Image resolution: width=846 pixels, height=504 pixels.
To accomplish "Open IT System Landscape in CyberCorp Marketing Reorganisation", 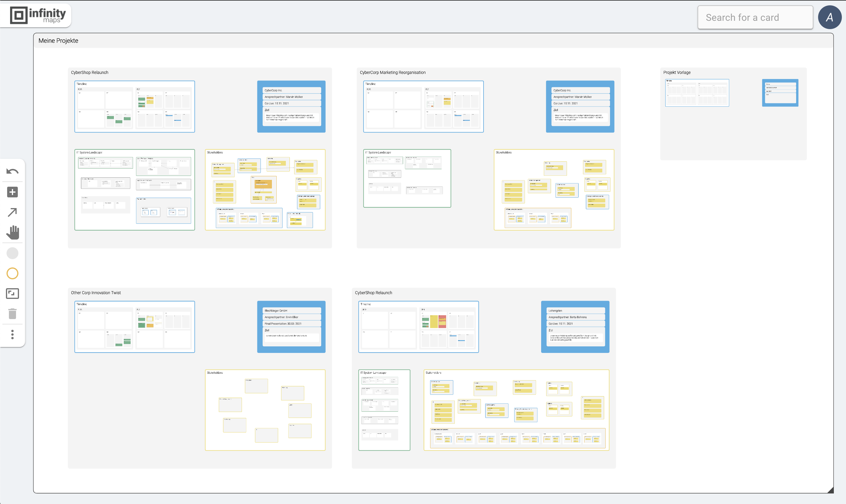I will coord(407,178).
